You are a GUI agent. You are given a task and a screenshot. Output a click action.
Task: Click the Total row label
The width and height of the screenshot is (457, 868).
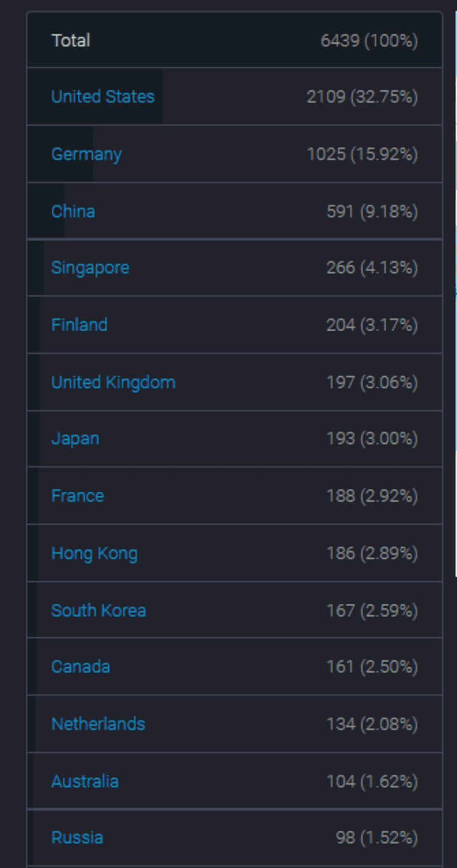[x=71, y=41]
